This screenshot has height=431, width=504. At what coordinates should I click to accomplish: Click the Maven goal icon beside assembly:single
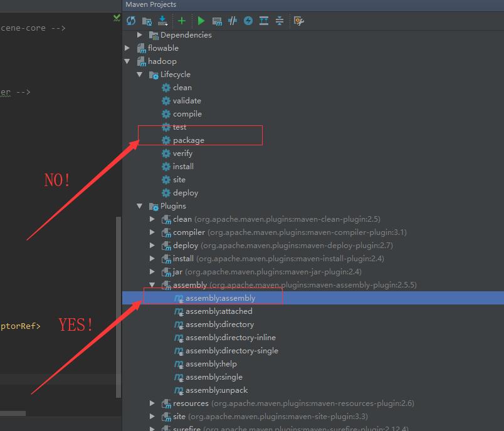pyautogui.click(x=179, y=377)
